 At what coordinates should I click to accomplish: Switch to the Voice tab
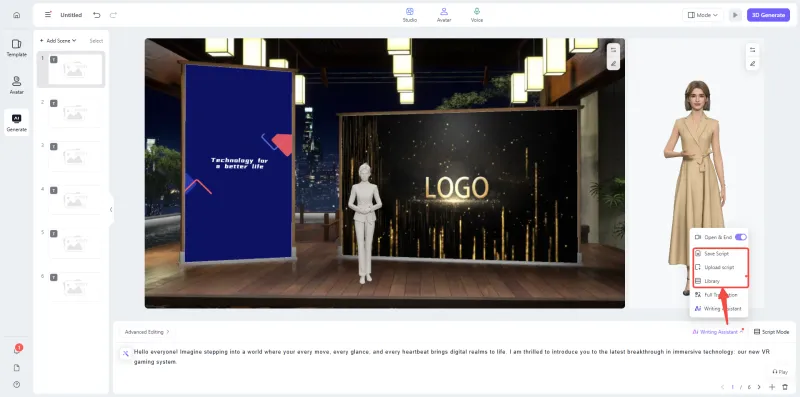point(477,15)
